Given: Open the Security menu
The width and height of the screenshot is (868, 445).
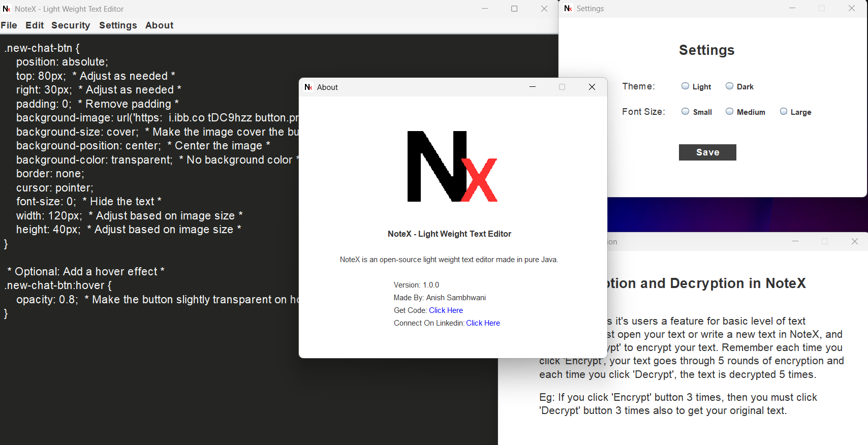Looking at the screenshot, I should (x=71, y=25).
